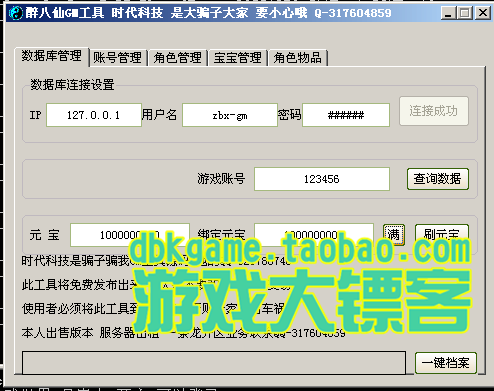The height and width of the screenshot is (391, 494).
Task: Click the 查询数据 button
Action: pyautogui.click(x=438, y=179)
